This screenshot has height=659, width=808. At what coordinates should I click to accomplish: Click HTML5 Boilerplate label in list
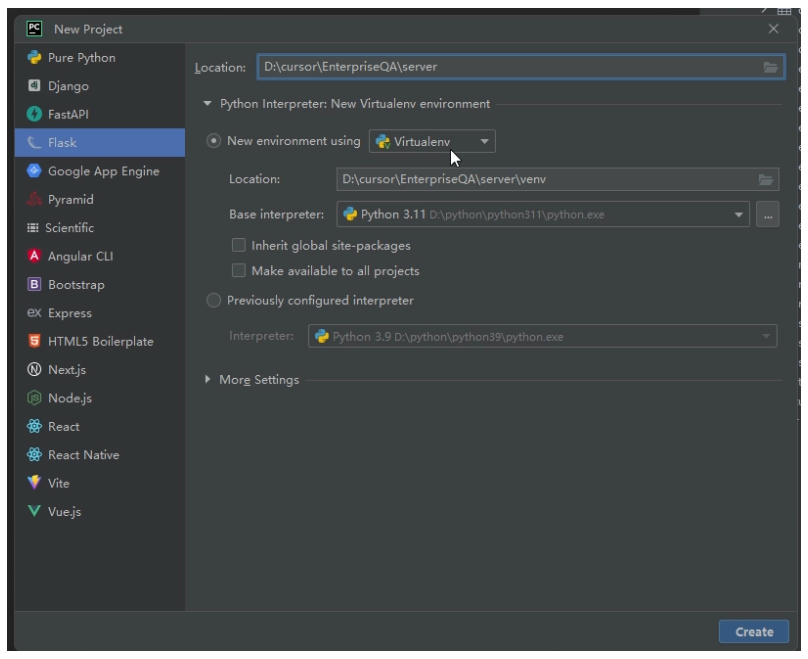[100, 341]
